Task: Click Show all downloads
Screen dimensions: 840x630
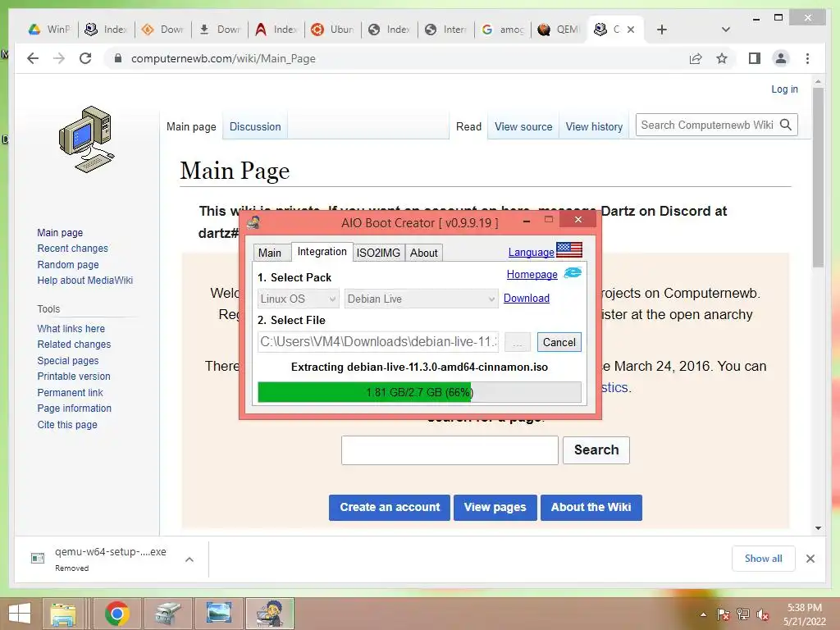Action: (764, 558)
